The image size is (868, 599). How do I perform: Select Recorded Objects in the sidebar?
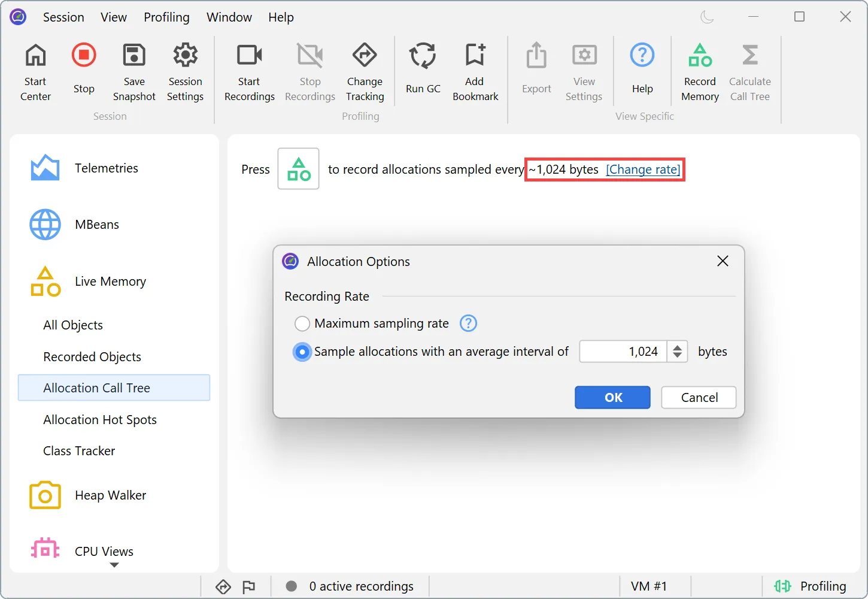(92, 357)
